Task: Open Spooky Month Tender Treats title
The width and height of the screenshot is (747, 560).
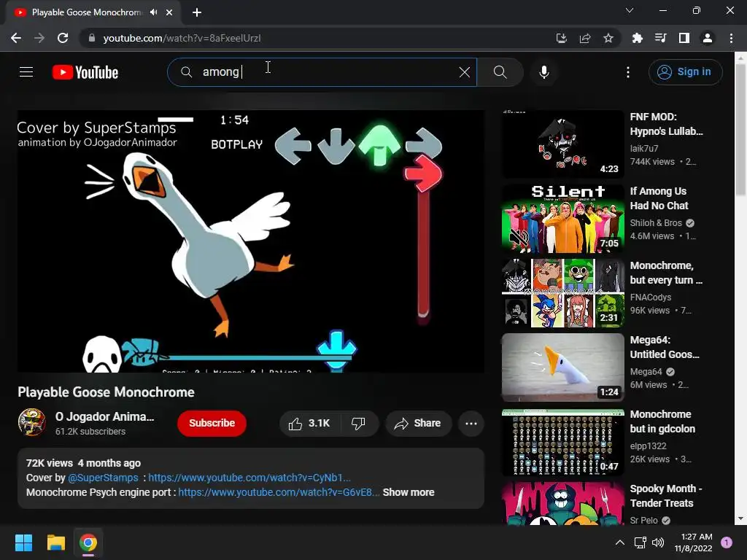Action: pyautogui.click(x=665, y=496)
